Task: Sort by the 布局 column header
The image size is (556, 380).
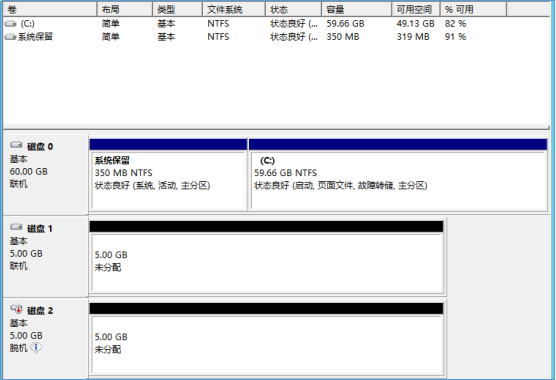Action: (124, 10)
